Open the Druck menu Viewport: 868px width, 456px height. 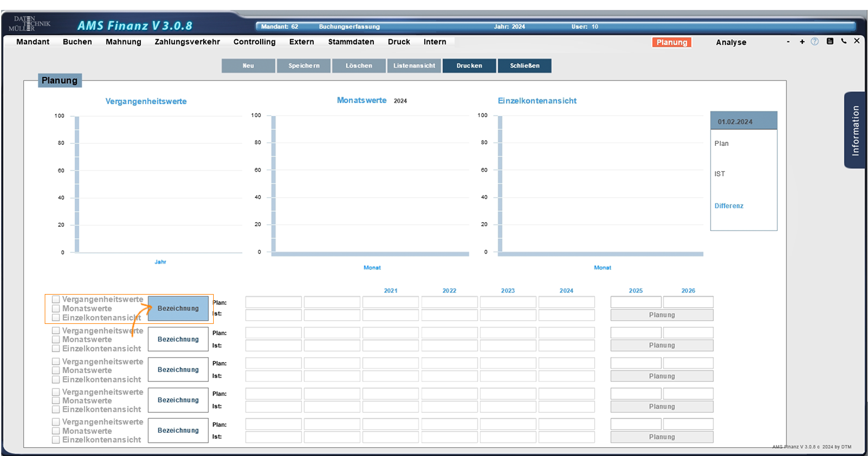point(399,42)
